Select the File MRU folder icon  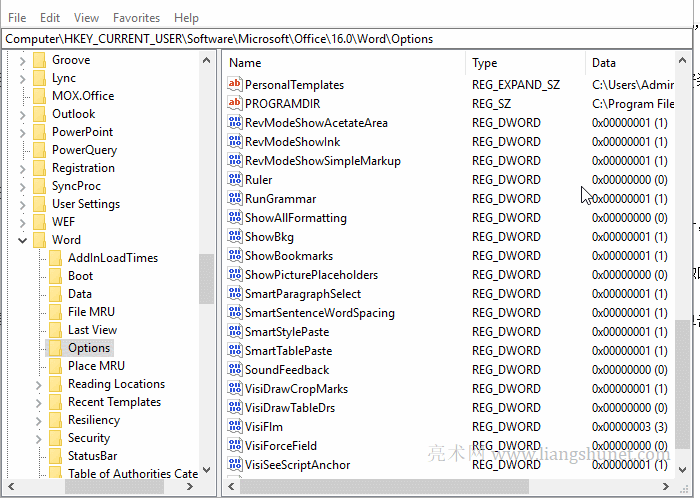click(55, 312)
